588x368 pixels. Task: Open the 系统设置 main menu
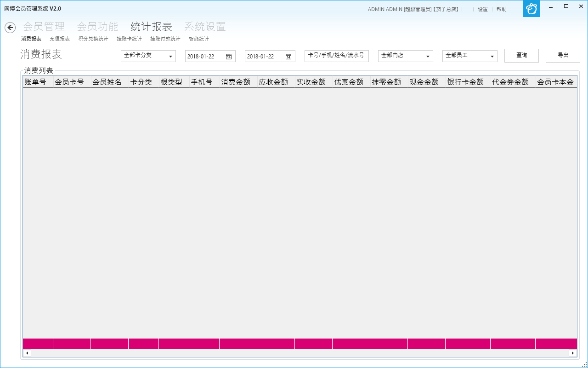[x=205, y=27]
